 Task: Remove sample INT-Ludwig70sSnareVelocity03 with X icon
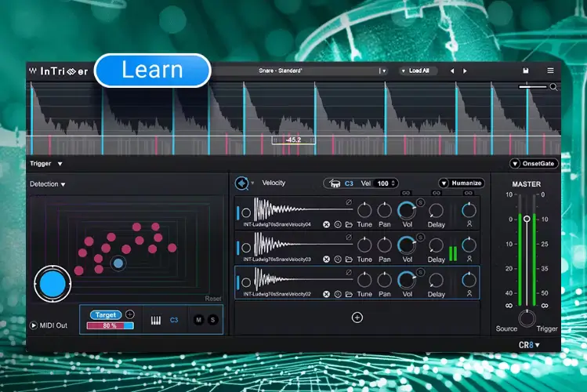click(x=327, y=259)
